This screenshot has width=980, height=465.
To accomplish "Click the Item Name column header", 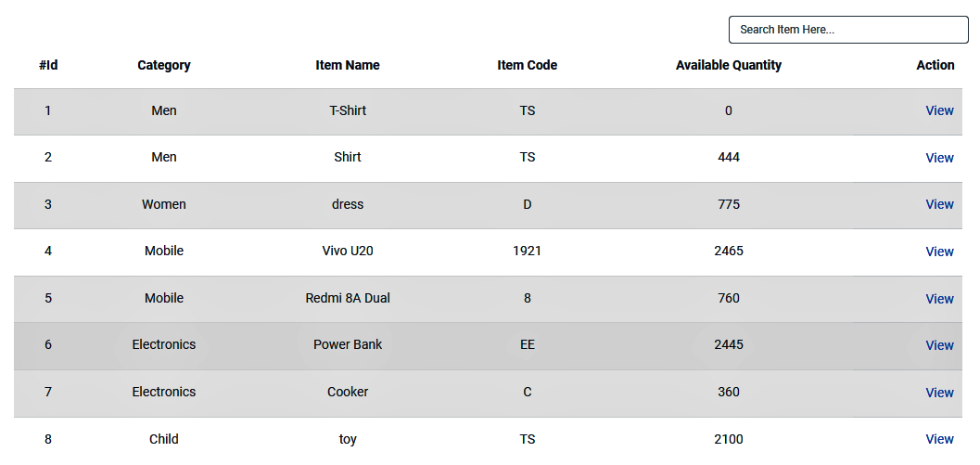I will [348, 65].
